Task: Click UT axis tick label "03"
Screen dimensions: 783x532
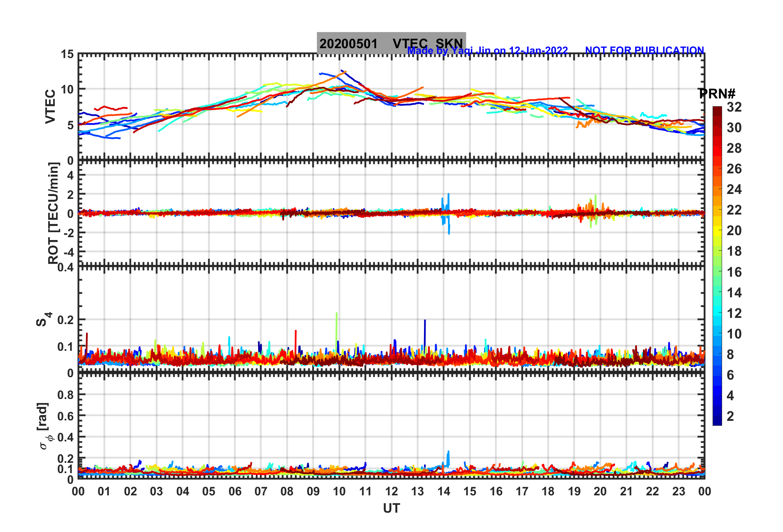Action: pos(156,491)
